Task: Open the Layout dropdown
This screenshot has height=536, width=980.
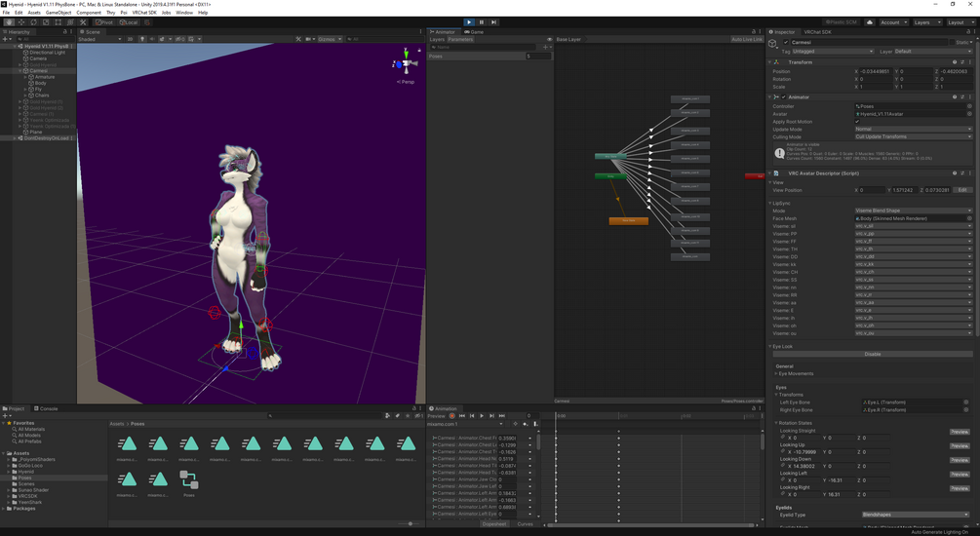Action: point(960,21)
